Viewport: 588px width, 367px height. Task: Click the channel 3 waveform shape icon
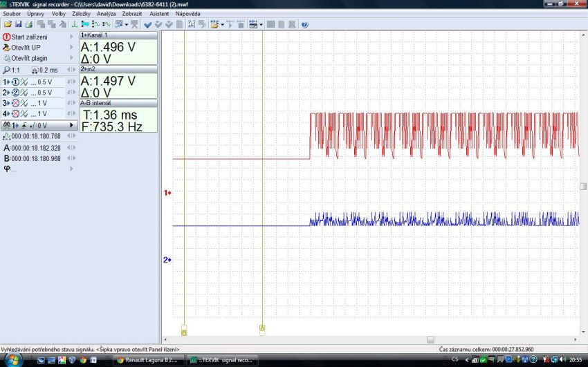click(24, 103)
